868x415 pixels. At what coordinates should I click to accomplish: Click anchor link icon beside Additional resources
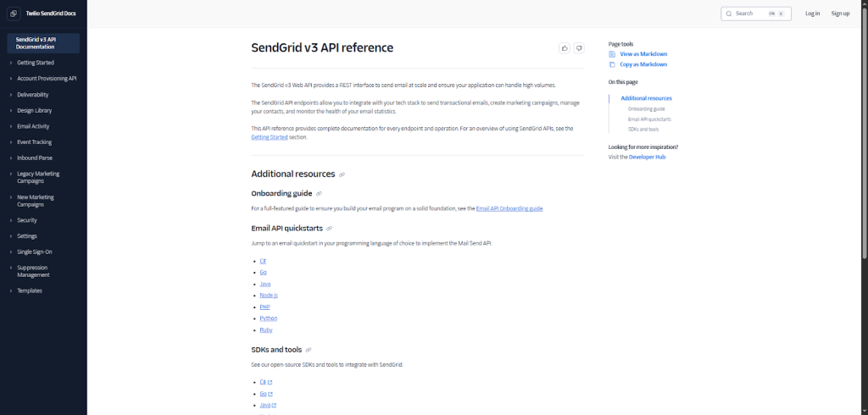pyautogui.click(x=342, y=174)
